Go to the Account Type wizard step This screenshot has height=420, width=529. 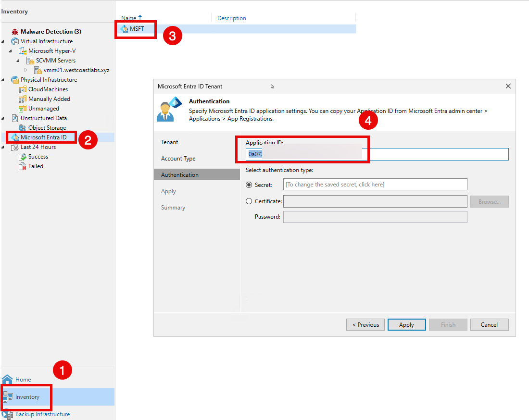tap(178, 159)
